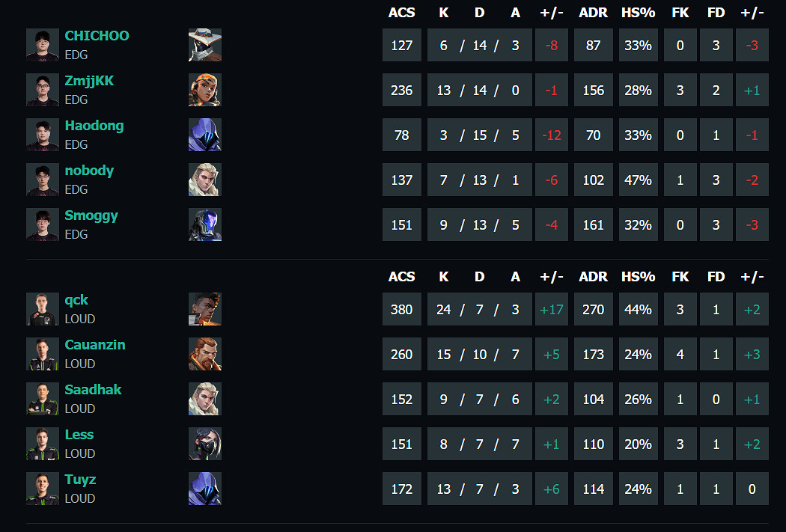This screenshot has width=786, height=532.
Task: Select the Omen agent icon beside Haodong
Action: point(204,135)
